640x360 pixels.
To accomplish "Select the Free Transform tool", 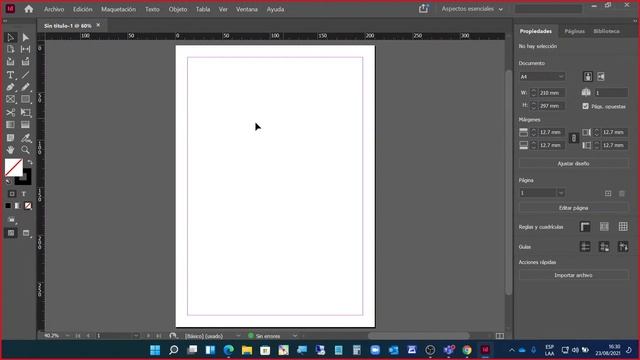I will pyautogui.click(x=26, y=112).
